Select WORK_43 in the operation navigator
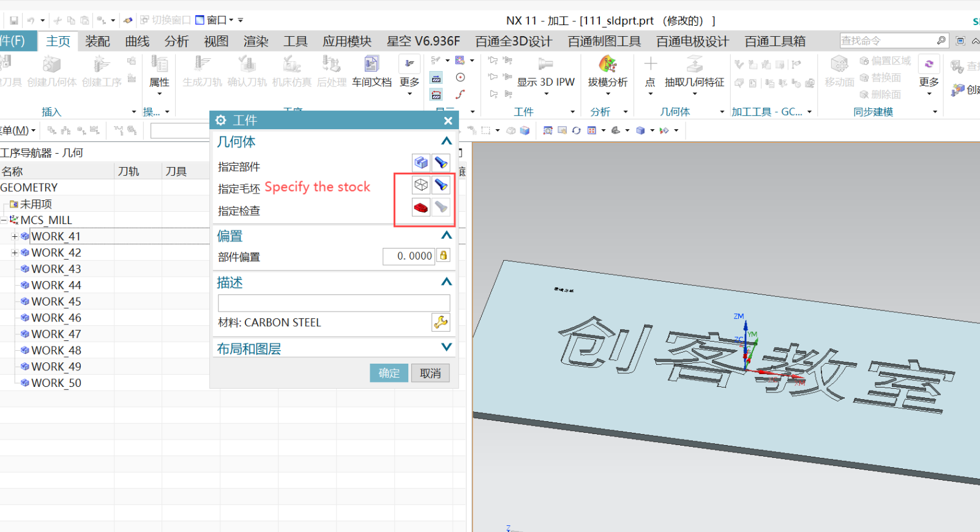The width and height of the screenshot is (980, 532). click(56, 269)
